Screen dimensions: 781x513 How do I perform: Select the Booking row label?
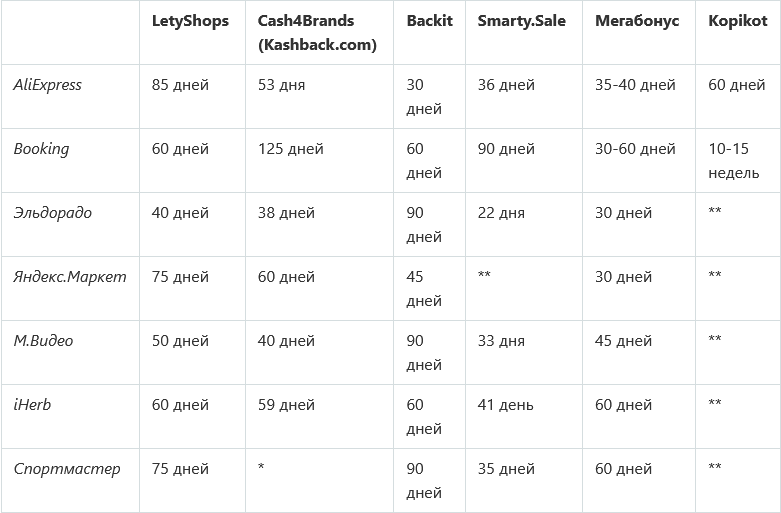(41, 149)
